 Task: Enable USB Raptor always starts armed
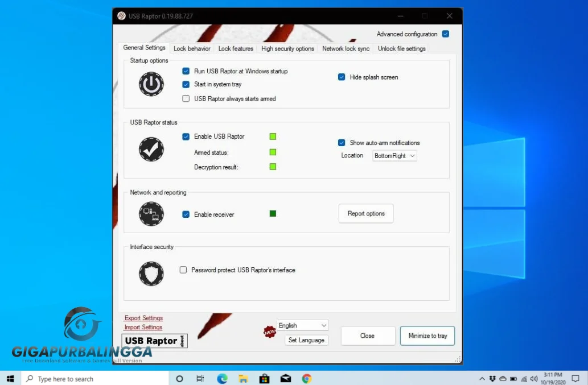pyautogui.click(x=186, y=98)
